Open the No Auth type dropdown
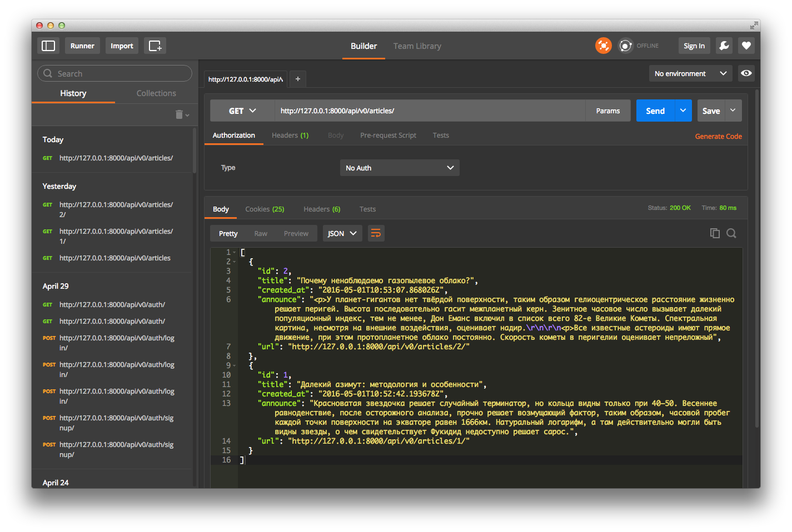 point(399,168)
